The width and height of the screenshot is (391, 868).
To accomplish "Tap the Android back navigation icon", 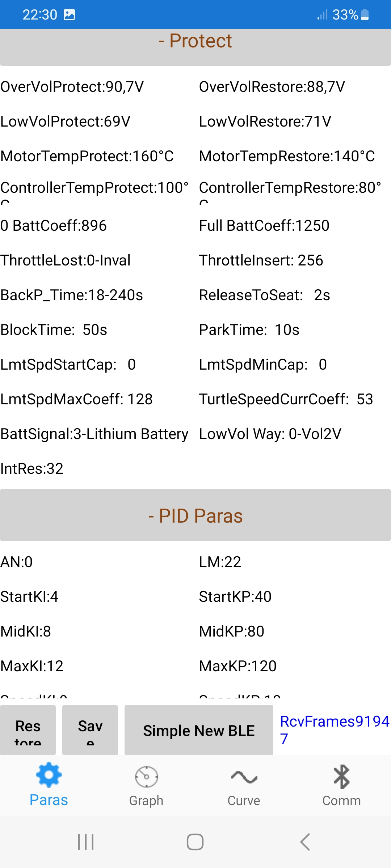I will (305, 842).
